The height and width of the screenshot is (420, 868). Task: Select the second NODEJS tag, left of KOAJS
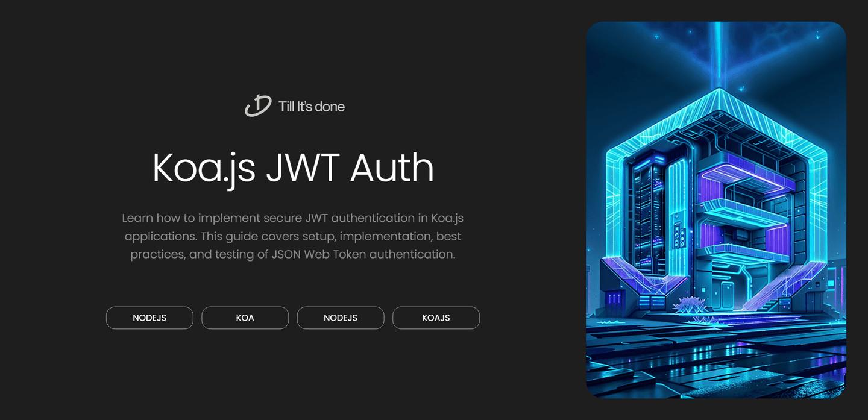pos(341,318)
